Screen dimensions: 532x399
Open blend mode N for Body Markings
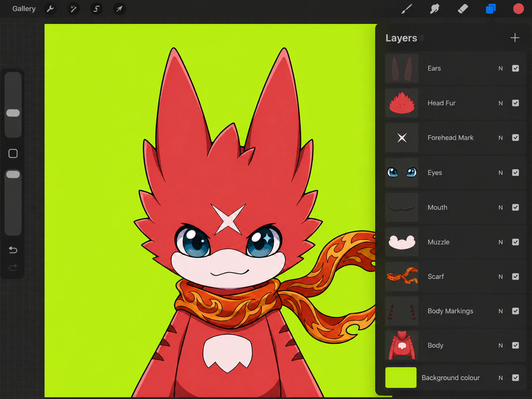500,311
